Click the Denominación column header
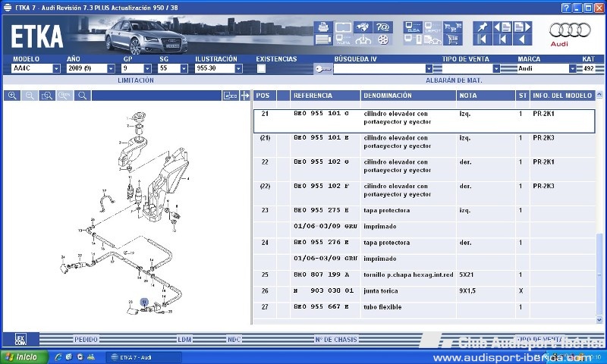 point(408,96)
